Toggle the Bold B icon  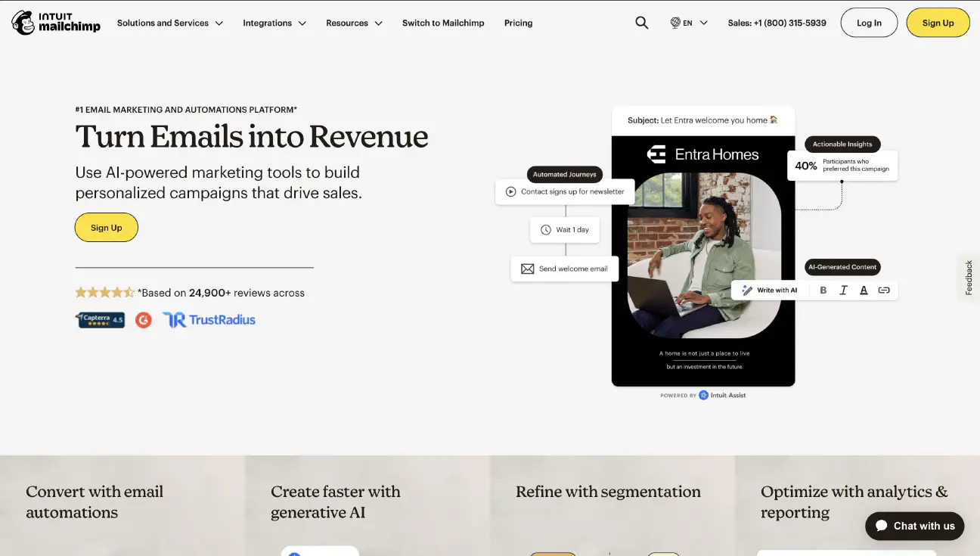pyautogui.click(x=823, y=290)
